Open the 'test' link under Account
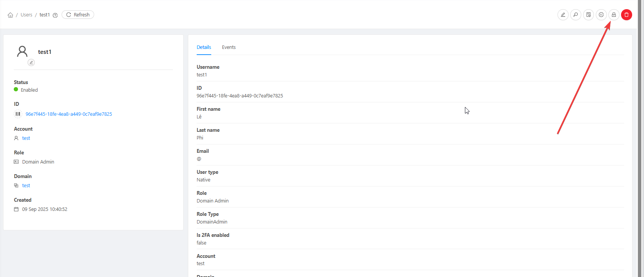This screenshot has height=277, width=644. point(26,138)
